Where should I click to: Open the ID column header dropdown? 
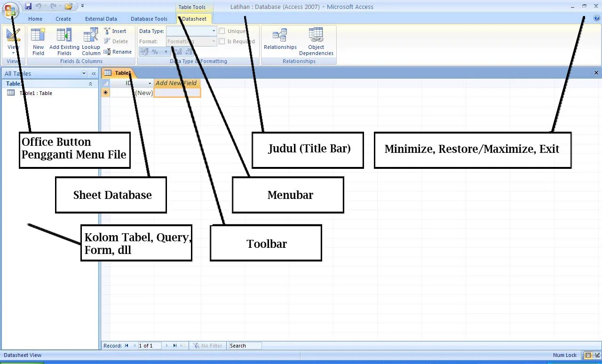(150, 83)
